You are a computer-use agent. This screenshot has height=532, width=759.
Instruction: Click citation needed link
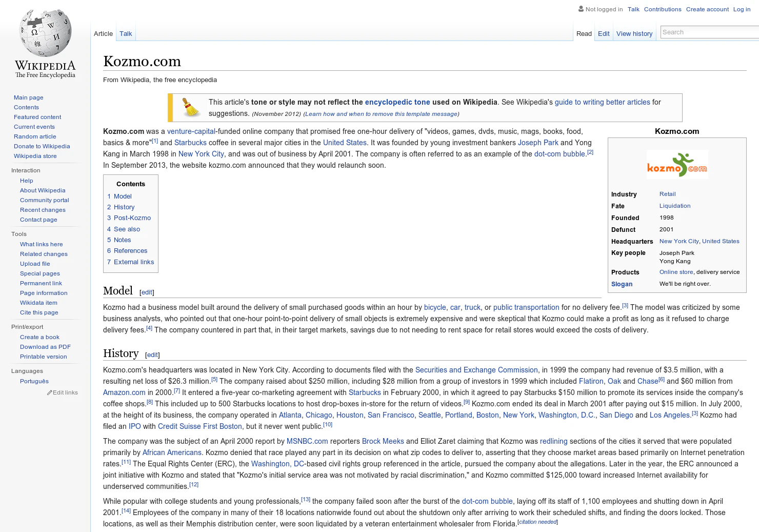coord(538,522)
